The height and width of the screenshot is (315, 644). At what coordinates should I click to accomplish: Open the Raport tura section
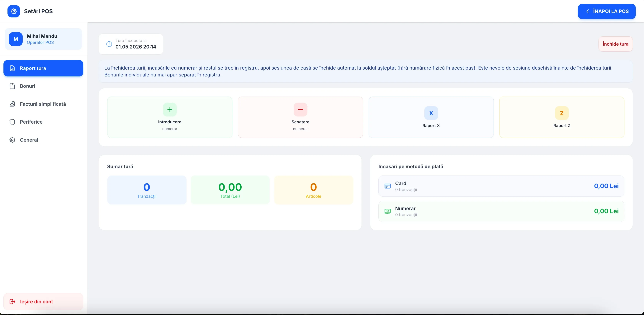coord(43,68)
